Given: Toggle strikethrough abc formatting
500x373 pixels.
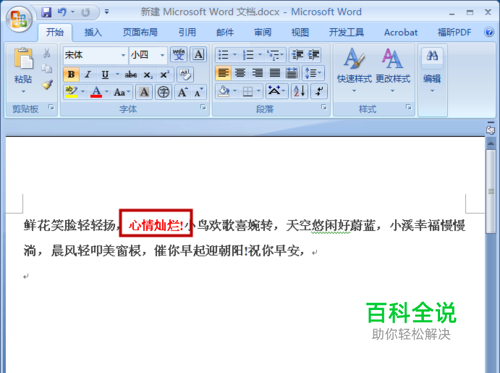Looking at the screenshot, I should click(131, 74).
